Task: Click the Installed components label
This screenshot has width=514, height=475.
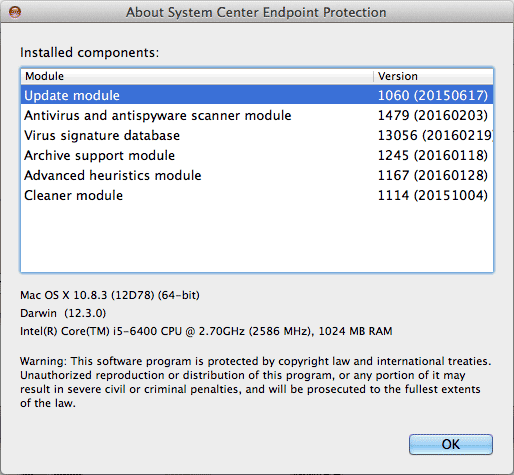Action: 90,53
